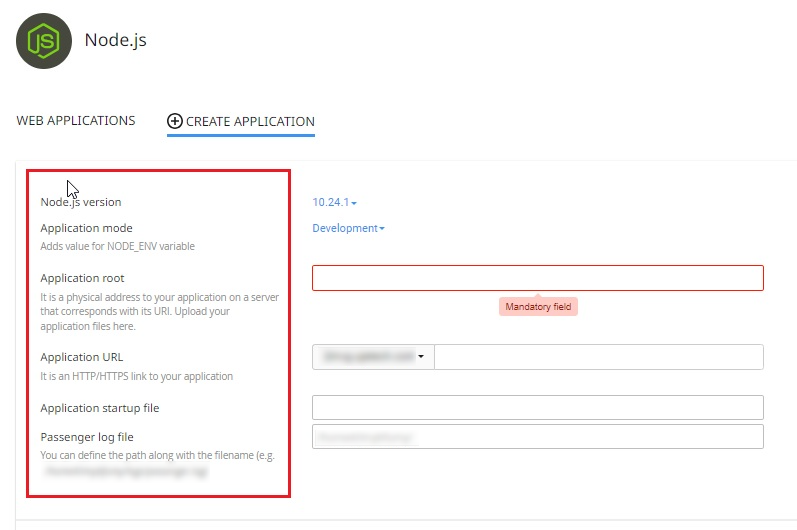Open the Node.js version 10.24.1 dropdown
This screenshot has height=530, width=797.
click(334, 202)
